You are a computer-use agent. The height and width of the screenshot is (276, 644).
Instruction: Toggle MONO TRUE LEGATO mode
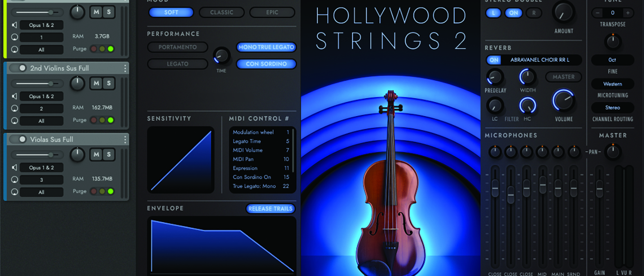pos(266,47)
